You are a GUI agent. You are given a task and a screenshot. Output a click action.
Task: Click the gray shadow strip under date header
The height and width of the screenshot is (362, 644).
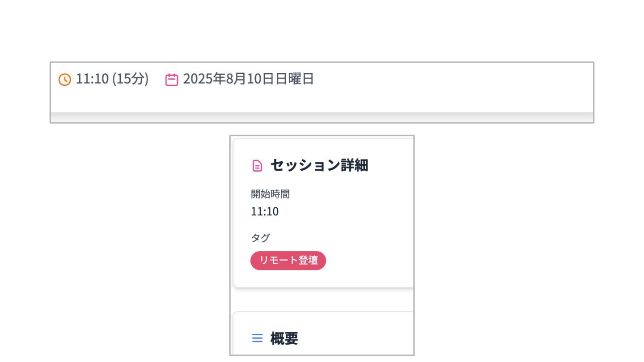322,117
